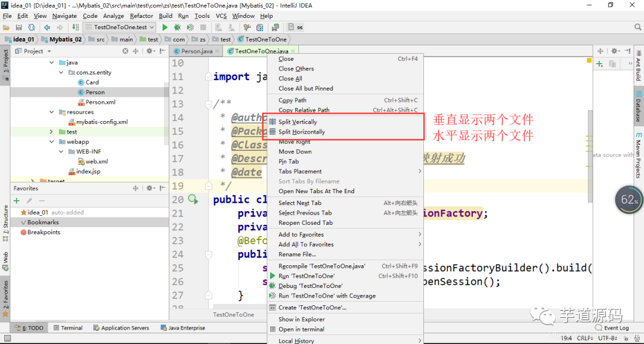Select the Debug icon in the toolbar
Viewport: 644px width, 344px height.
click(177, 27)
